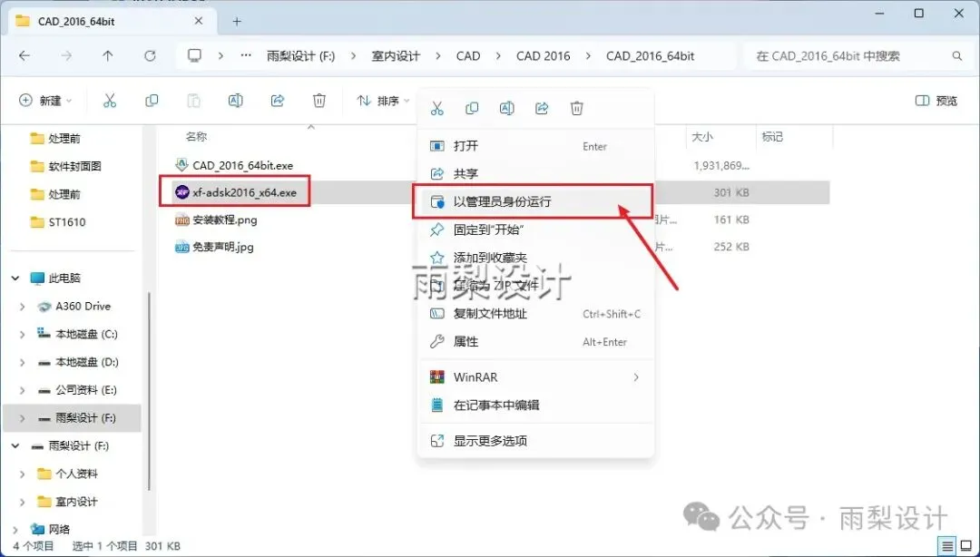
Task: Expand the 公司资料 (E:) node
Action: pyautogui.click(x=23, y=390)
